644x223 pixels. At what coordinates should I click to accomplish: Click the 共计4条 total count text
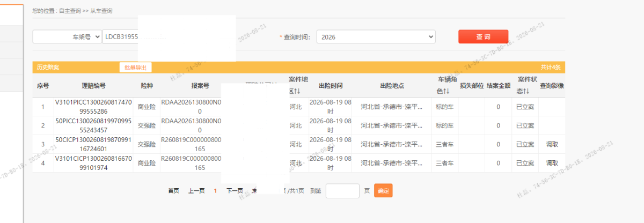(x=551, y=68)
